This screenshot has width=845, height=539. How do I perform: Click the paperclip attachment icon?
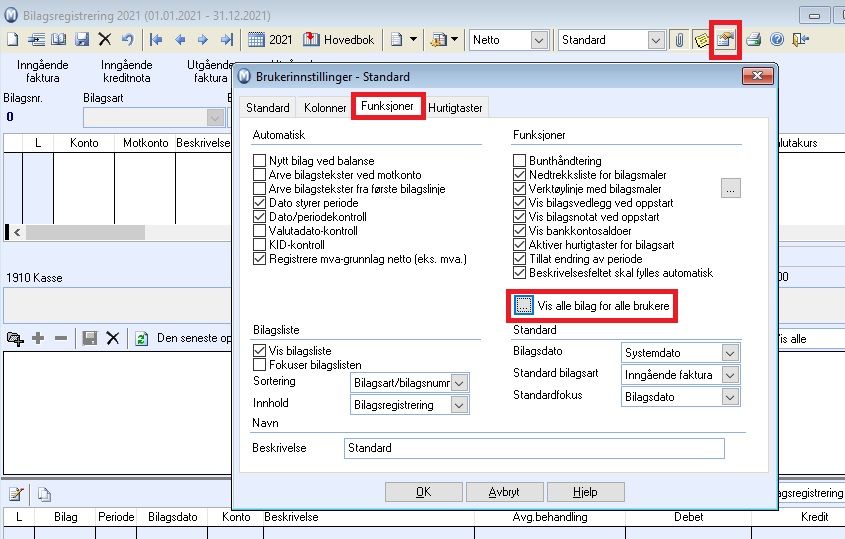click(679, 39)
